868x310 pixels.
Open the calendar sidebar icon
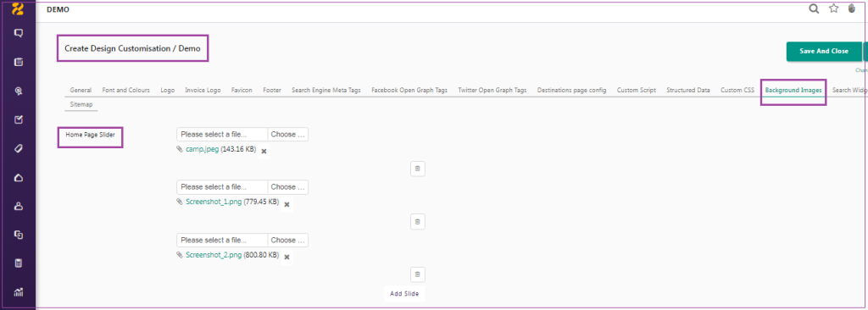click(x=19, y=62)
